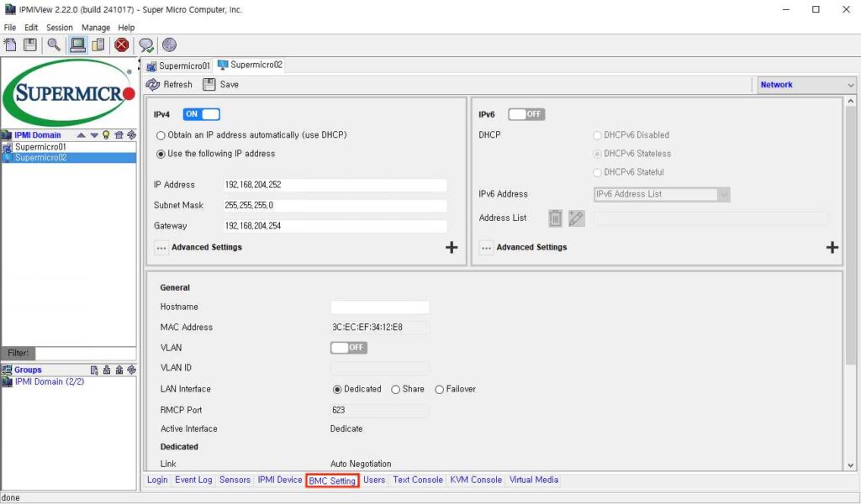Open the File menu
The image size is (861, 504).
pos(10,28)
